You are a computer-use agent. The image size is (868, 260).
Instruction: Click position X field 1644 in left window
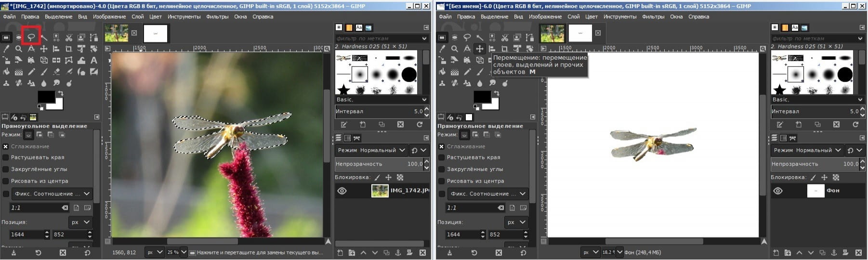pos(26,234)
